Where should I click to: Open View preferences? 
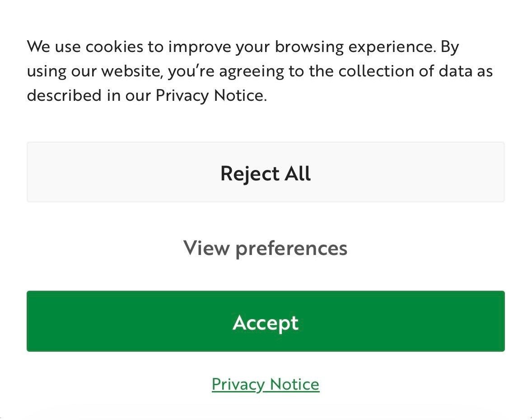[x=266, y=248]
